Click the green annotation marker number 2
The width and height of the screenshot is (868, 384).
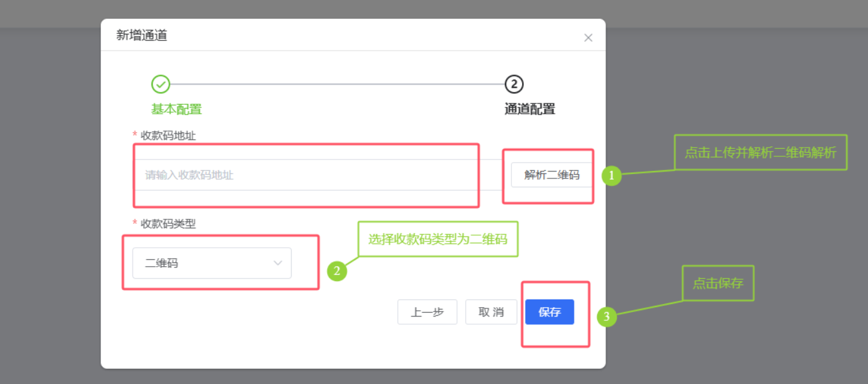(337, 271)
